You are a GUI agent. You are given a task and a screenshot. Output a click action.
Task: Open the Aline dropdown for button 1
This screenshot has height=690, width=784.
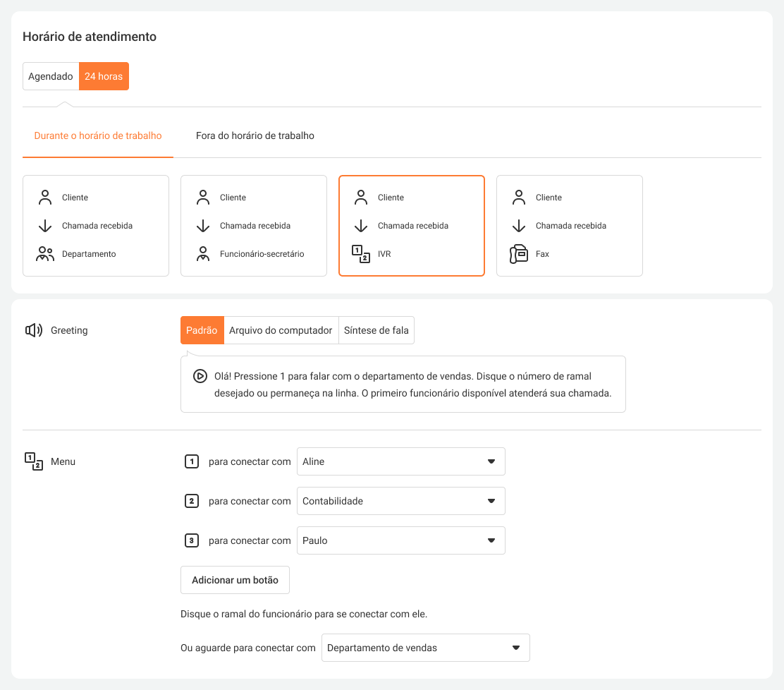[x=400, y=461]
